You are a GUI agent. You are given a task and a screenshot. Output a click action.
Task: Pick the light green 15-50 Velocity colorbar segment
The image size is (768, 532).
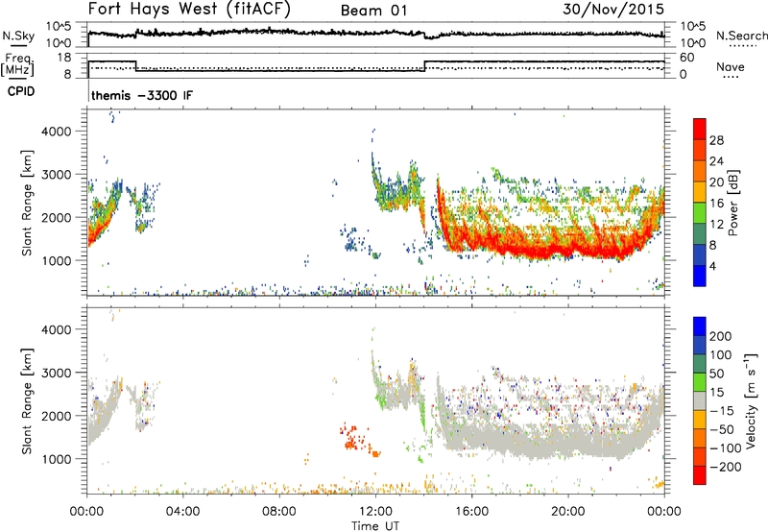point(700,382)
